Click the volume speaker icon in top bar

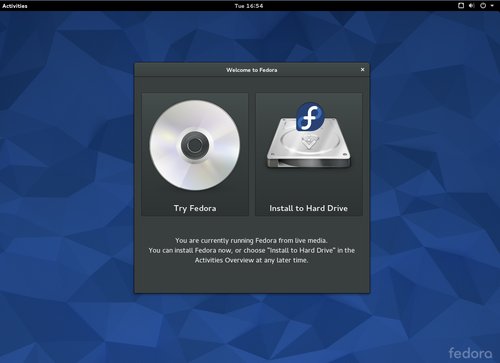coord(472,5)
